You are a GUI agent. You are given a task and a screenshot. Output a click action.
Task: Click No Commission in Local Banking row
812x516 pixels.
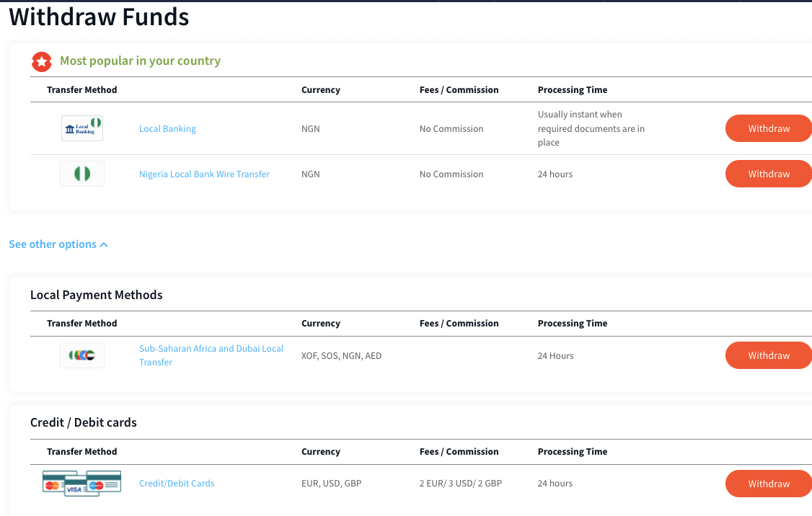point(451,129)
